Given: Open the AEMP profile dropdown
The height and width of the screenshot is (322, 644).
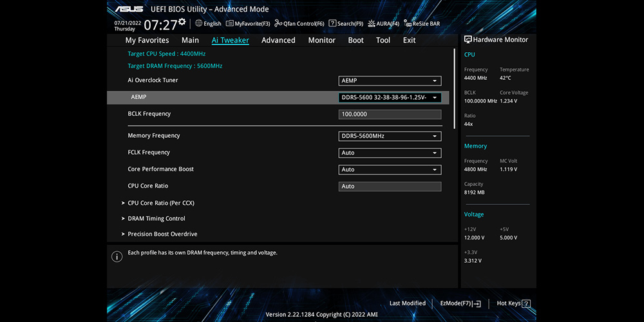Looking at the screenshot, I should click(x=390, y=98).
